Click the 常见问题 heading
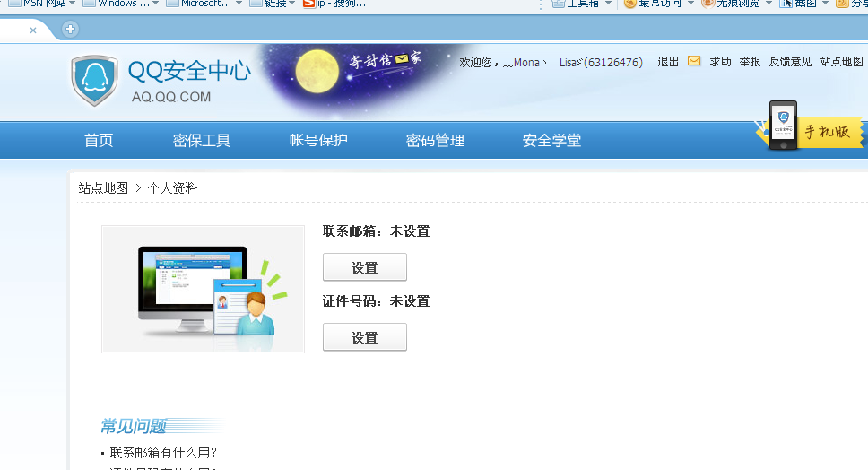The height and width of the screenshot is (470, 868). pos(134,426)
